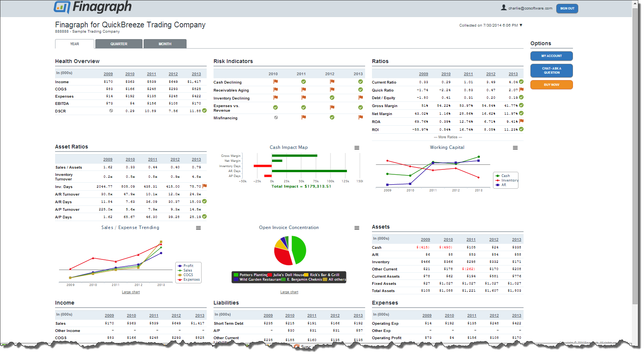
Task: Click the DSCR 2013 green check icon
Action: click(x=204, y=111)
